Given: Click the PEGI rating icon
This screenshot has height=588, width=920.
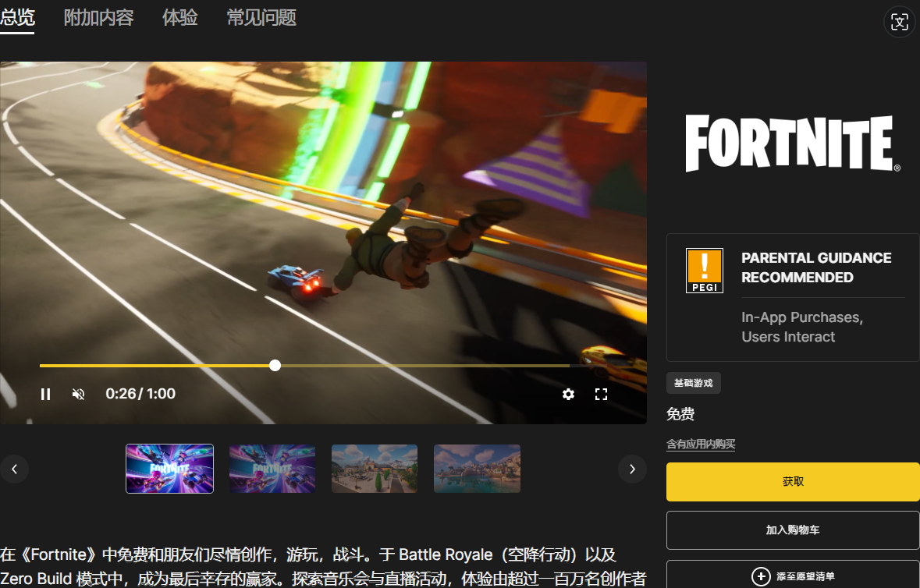Looking at the screenshot, I should (704, 271).
